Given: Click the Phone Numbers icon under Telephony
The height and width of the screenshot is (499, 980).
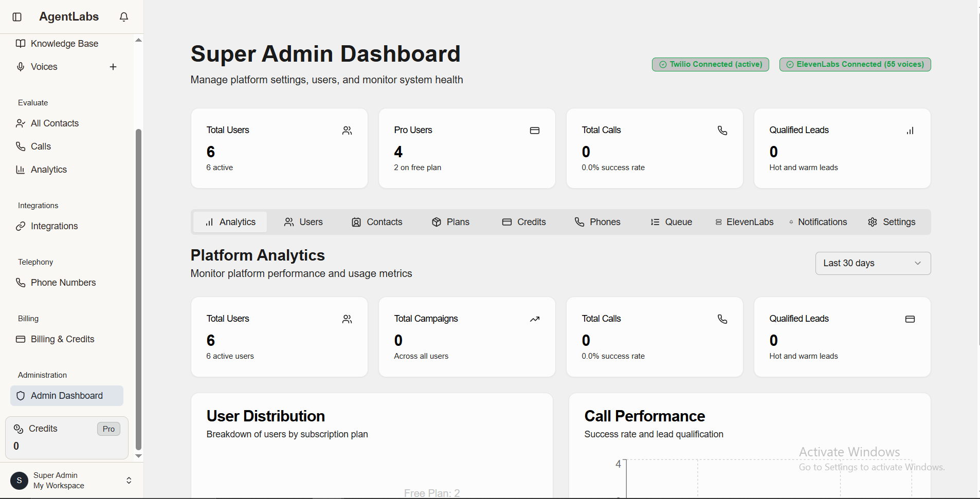Looking at the screenshot, I should pos(20,282).
